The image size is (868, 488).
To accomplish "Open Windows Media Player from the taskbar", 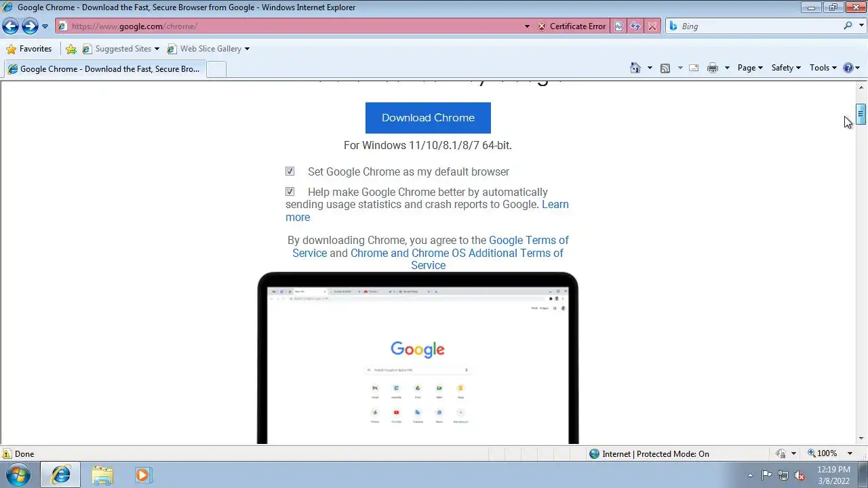I will [x=142, y=475].
